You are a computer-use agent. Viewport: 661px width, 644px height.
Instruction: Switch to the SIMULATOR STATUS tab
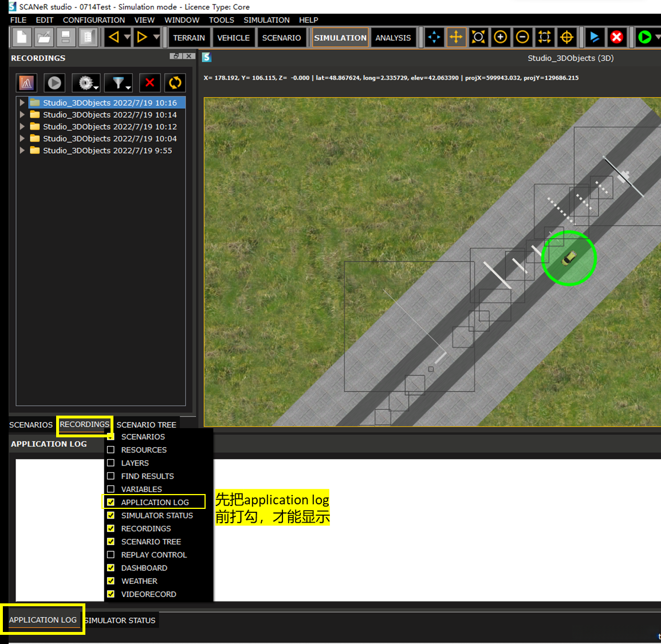tap(120, 621)
